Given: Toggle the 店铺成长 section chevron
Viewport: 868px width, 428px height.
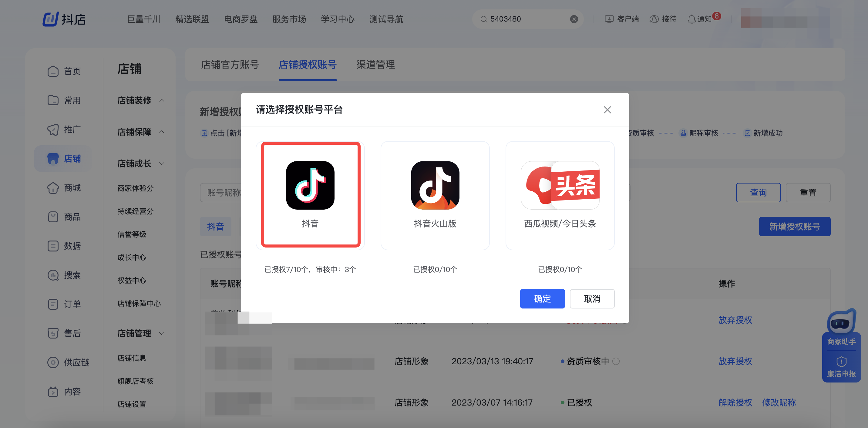Looking at the screenshot, I should (162, 164).
